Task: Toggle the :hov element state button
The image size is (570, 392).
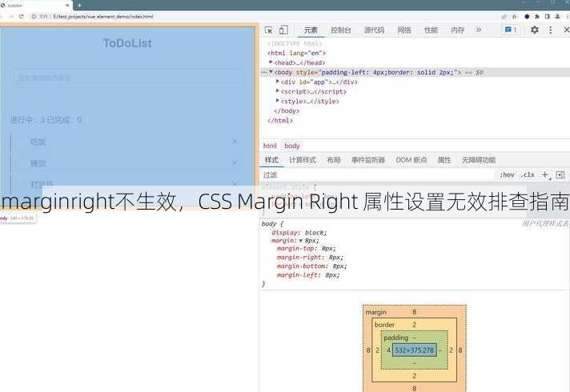Action: [507, 175]
